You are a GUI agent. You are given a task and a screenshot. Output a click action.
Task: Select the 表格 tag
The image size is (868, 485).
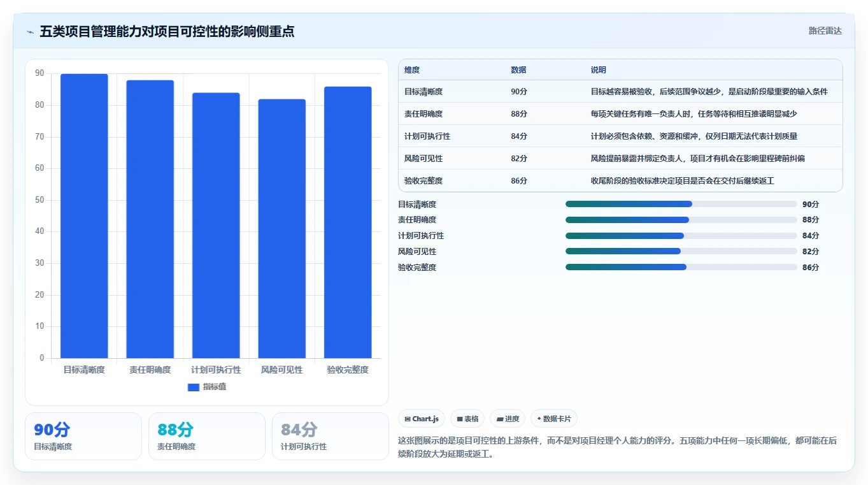click(x=467, y=419)
